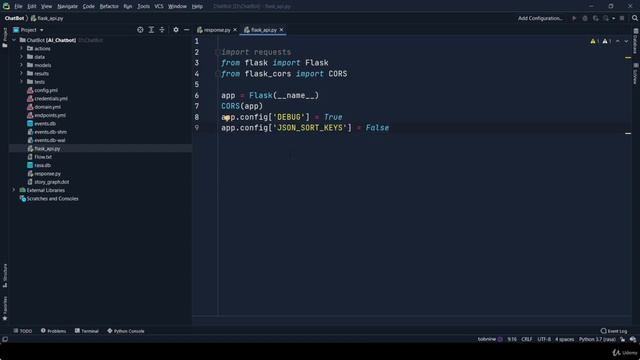640x360 pixels.
Task: Collapse the ChatBot root project folder
Action: pos(14,40)
